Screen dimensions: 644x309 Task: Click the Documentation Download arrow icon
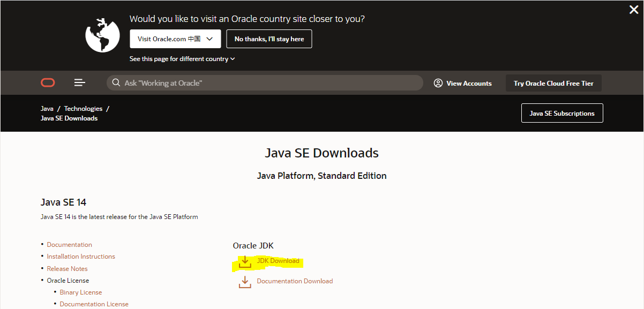pyautogui.click(x=245, y=282)
